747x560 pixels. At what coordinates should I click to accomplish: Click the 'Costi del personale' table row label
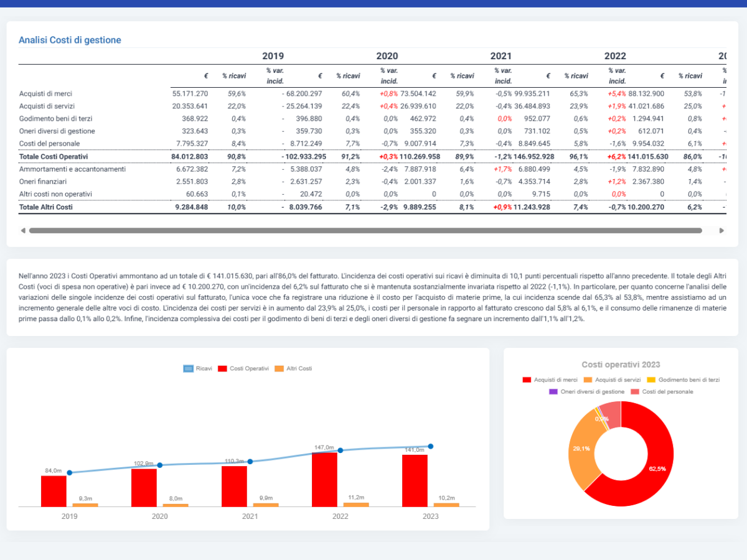[x=49, y=144]
